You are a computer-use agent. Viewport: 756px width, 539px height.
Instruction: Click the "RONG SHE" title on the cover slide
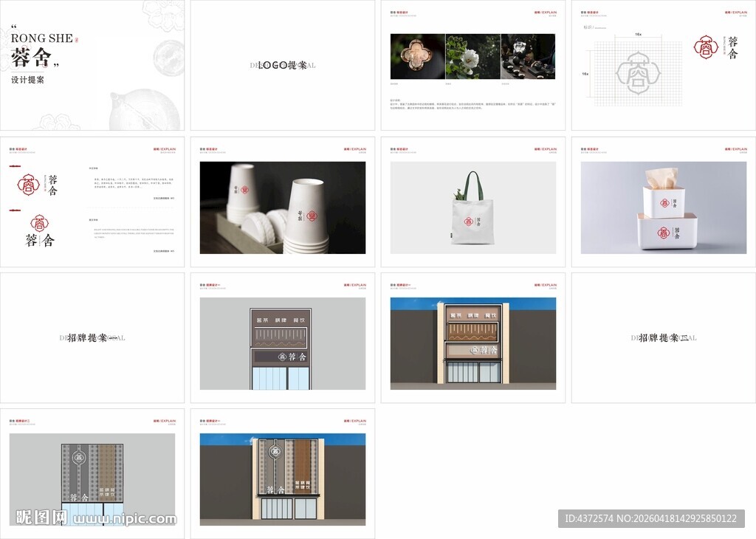[42, 38]
